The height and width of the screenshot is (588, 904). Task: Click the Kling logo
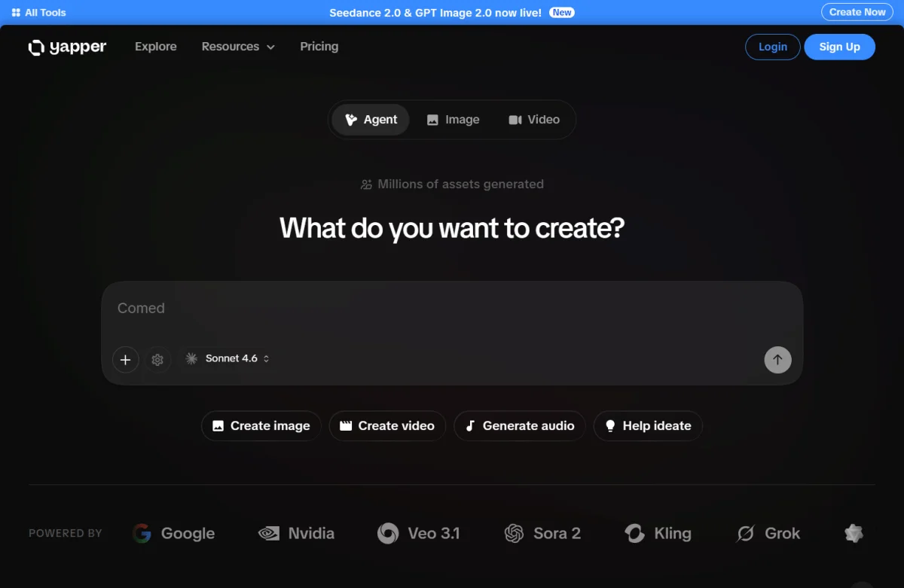point(658,534)
